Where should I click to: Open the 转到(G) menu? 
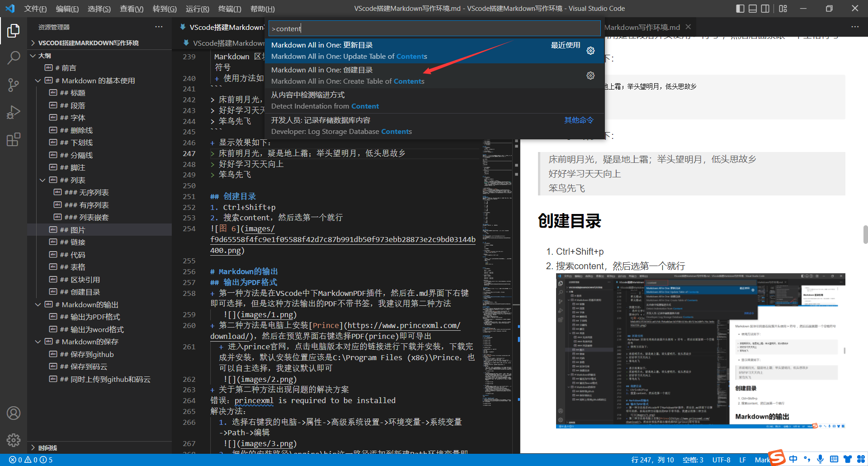165,9
